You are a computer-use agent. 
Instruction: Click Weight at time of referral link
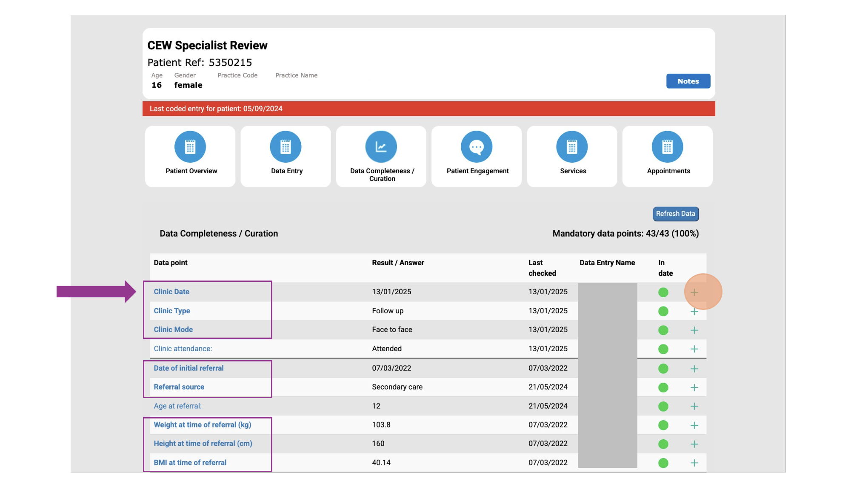[202, 425]
